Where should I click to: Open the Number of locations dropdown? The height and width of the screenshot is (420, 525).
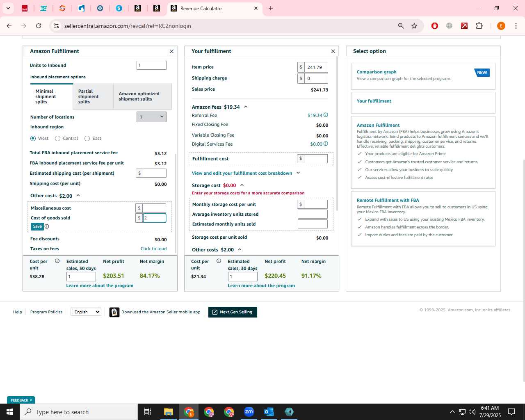coord(151,117)
